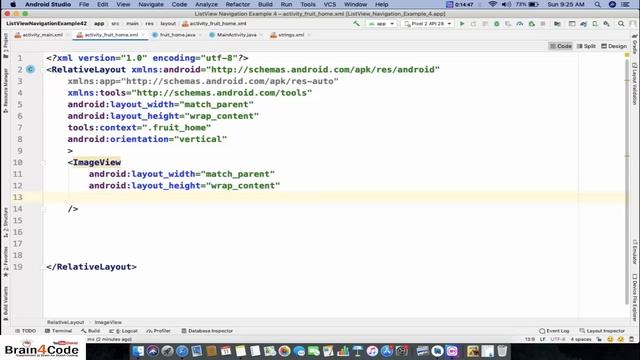Open the Terminal tool window
640x360 pixels.
58,331
